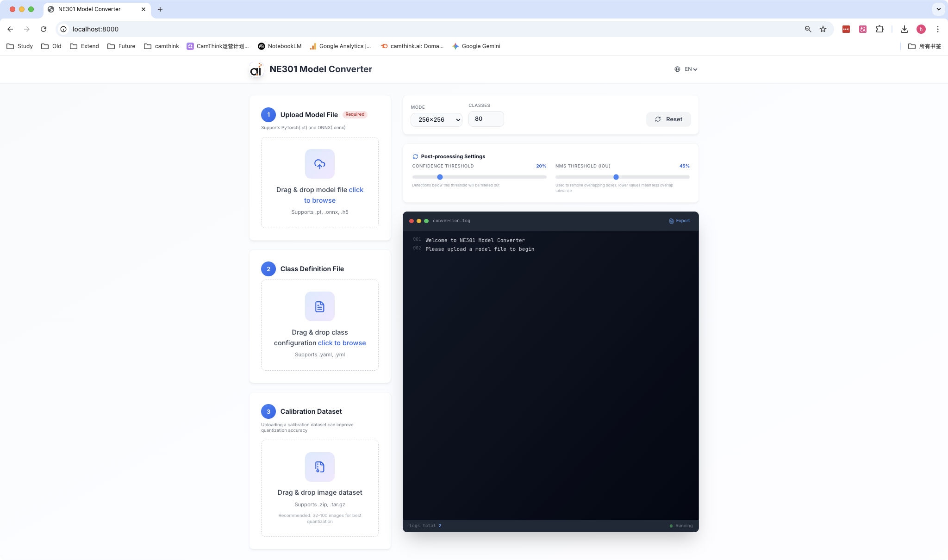Open the browser extensions puzzle icon
The width and height of the screenshot is (948, 560).
[x=879, y=29]
